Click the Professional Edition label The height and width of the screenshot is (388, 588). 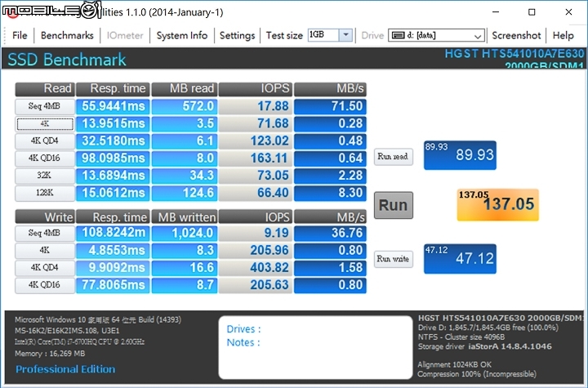[x=65, y=369]
